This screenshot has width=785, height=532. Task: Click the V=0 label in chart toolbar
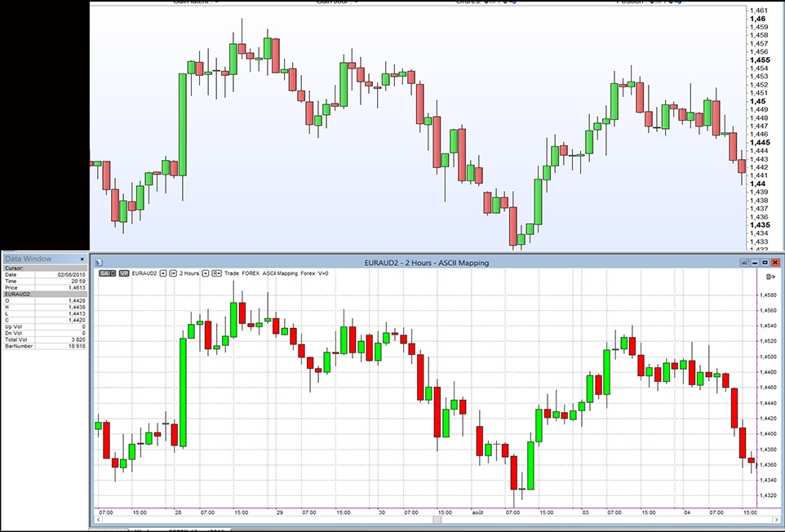click(323, 273)
